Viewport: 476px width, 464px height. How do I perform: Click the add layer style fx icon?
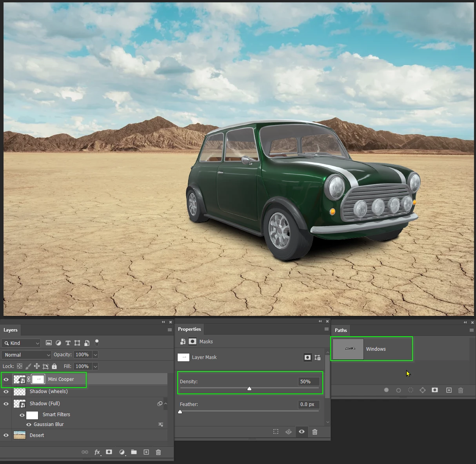tap(97, 452)
